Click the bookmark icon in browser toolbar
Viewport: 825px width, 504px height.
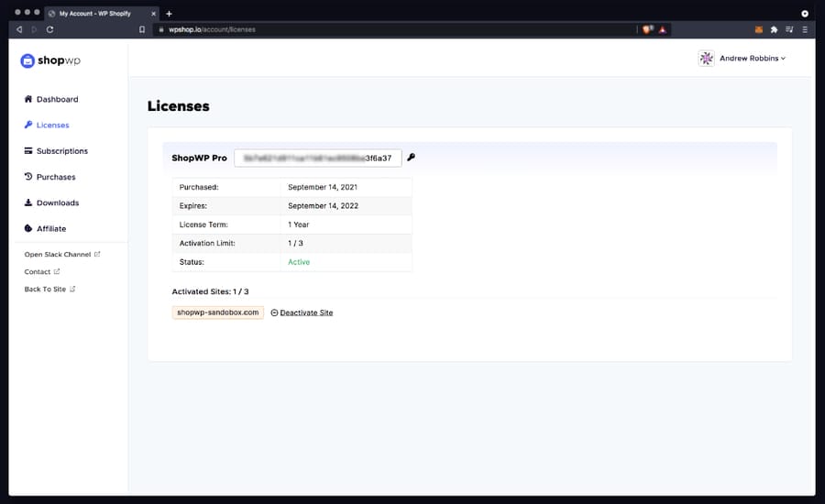tap(142, 29)
